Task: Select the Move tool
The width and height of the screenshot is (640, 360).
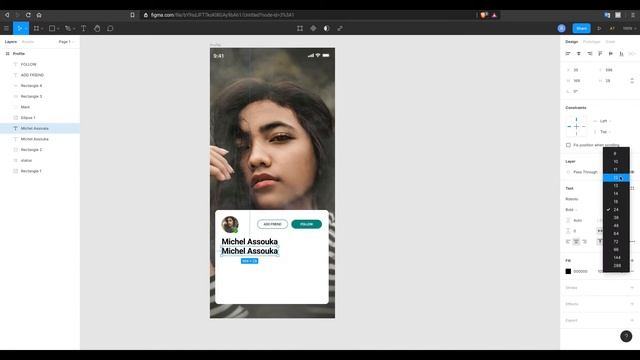Action: tap(20, 28)
